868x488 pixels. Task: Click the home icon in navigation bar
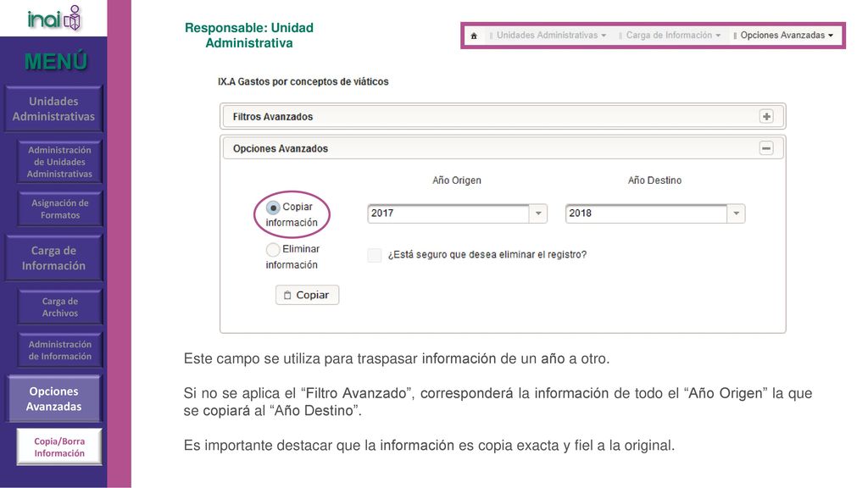pos(474,36)
